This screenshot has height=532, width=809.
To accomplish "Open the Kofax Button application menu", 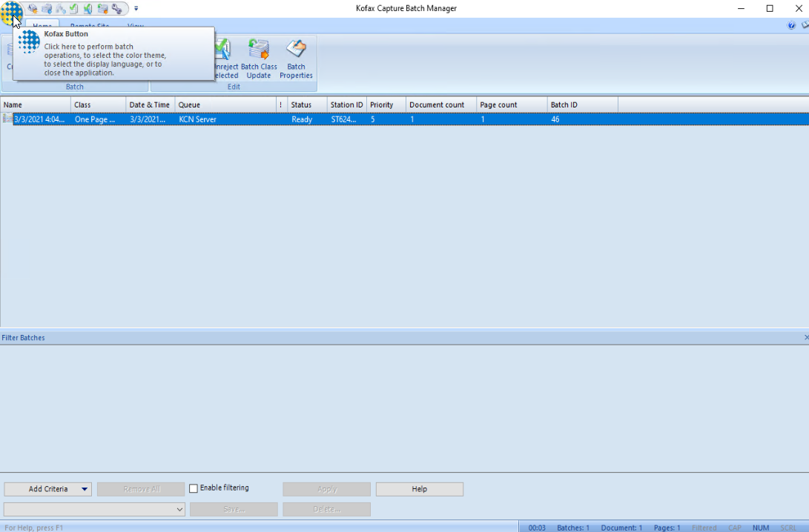I will pos(11,13).
